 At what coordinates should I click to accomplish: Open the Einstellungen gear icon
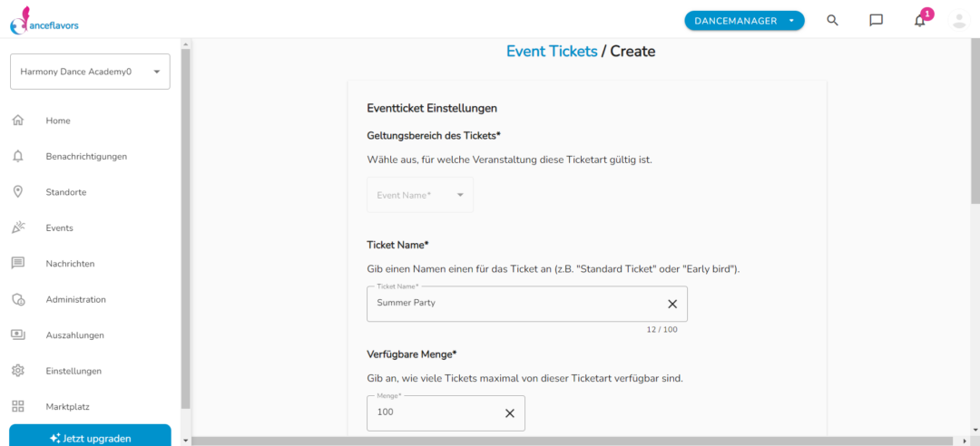coord(18,371)
